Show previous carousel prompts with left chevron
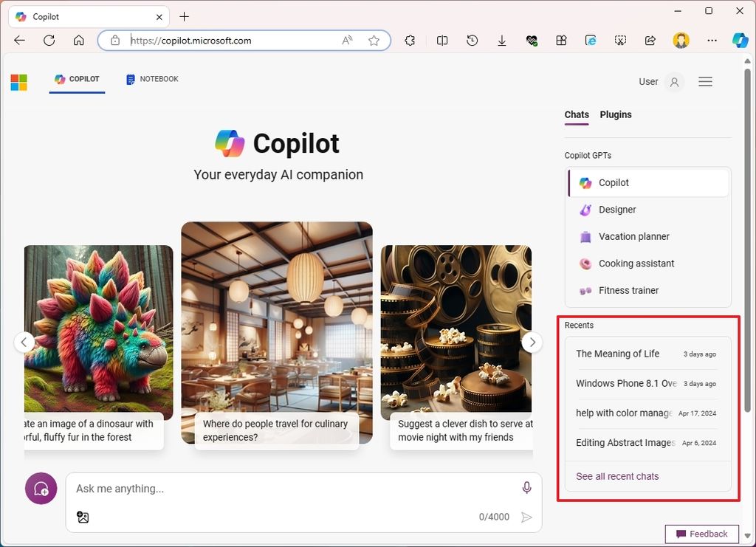 click(x=24, y=342)
